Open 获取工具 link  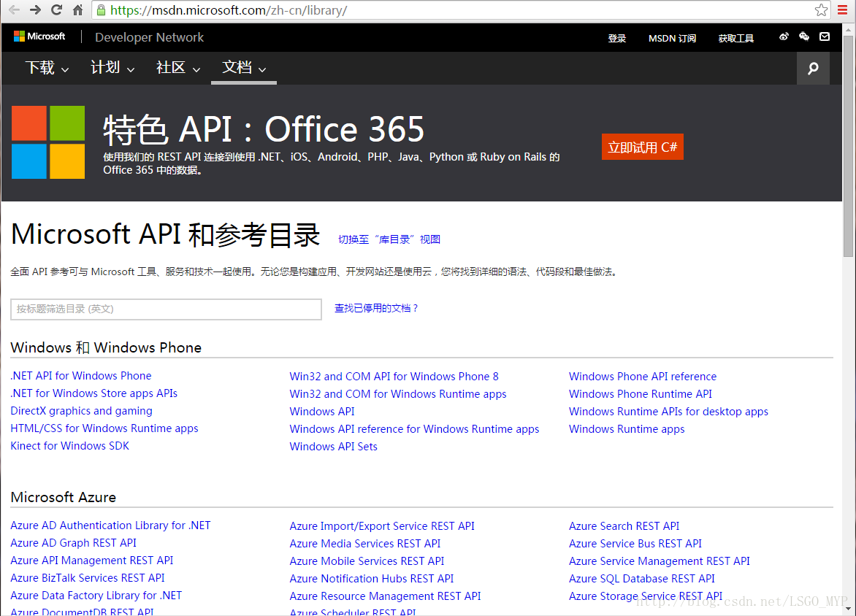[736, 38]
